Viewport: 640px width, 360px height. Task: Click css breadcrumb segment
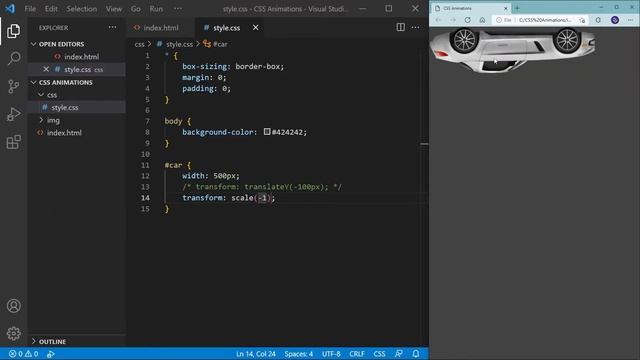(x=140, y=44)
